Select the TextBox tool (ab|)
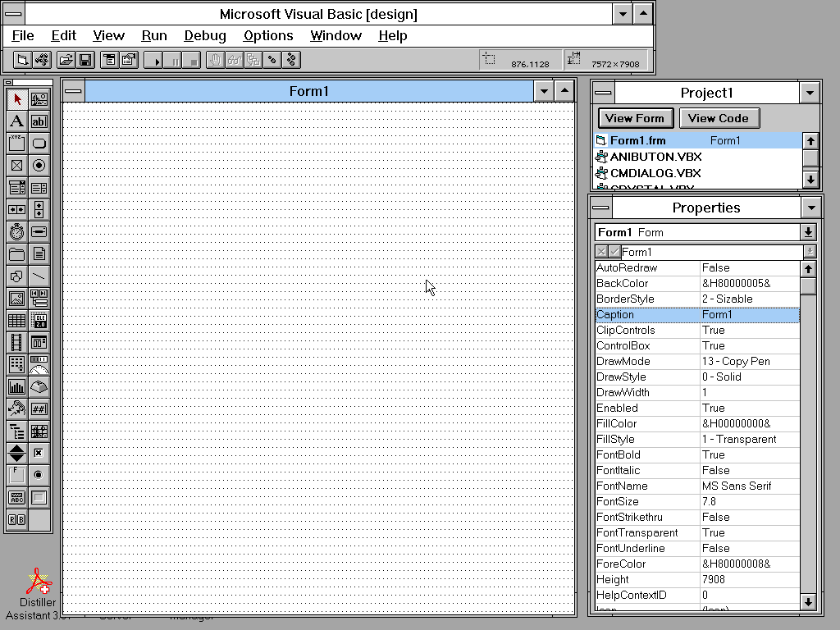This screenshot has width=840, height=630. (39, 121)
